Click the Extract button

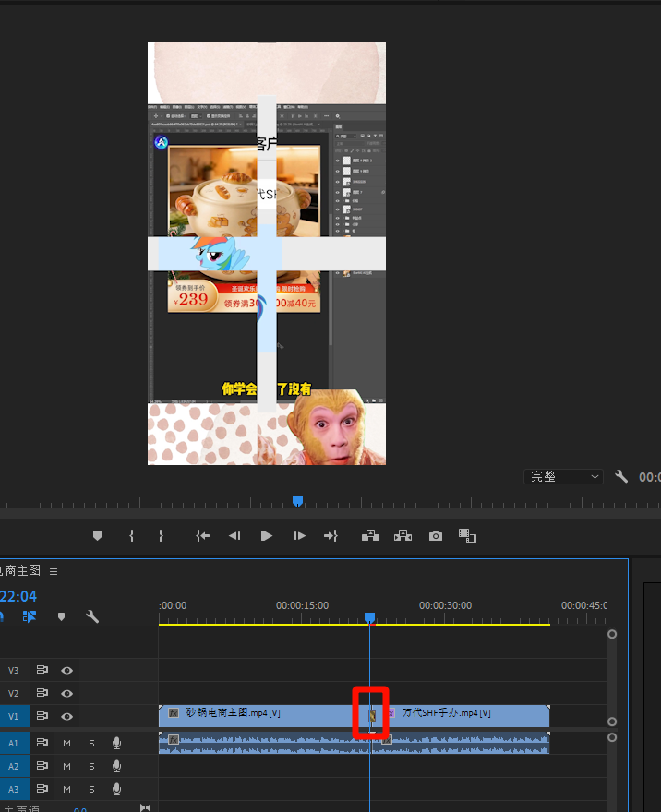[403, 536]
